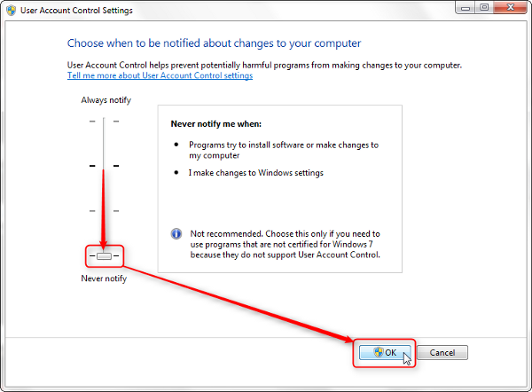The image size is (532, 392).
Task: Close the User Account Control Settings window
Action: coord(511,7)
